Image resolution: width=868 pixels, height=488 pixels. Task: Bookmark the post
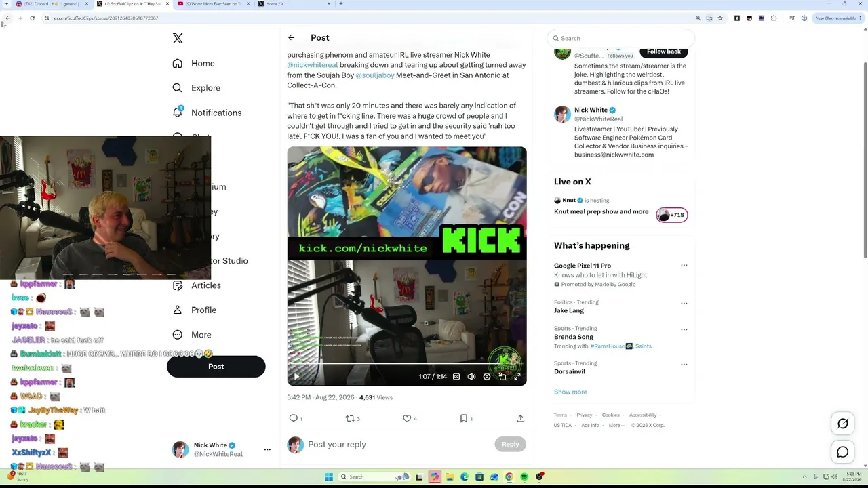pyautogui.click(x=464, y=419)
